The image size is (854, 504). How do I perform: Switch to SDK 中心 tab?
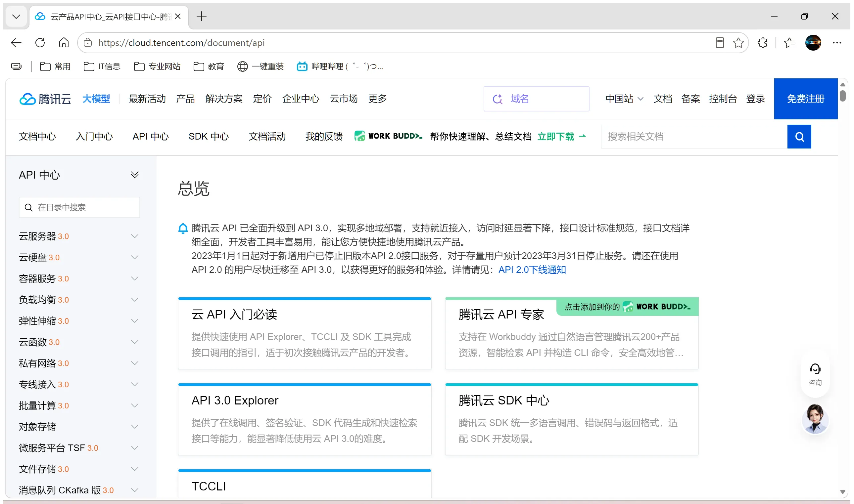click(x=209, y=137)
